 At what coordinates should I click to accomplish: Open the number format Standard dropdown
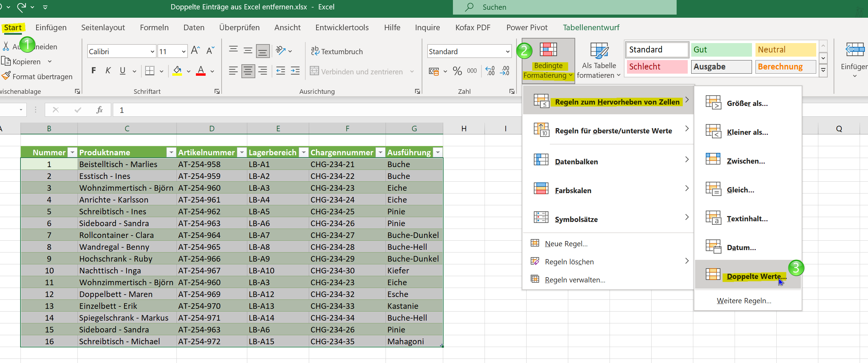(507, 51)
